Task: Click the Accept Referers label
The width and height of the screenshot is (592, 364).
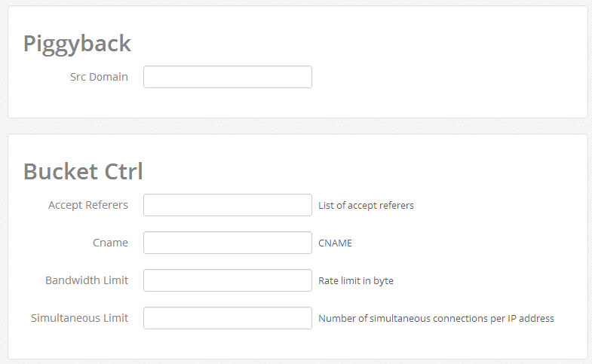Action: point(88,205)
